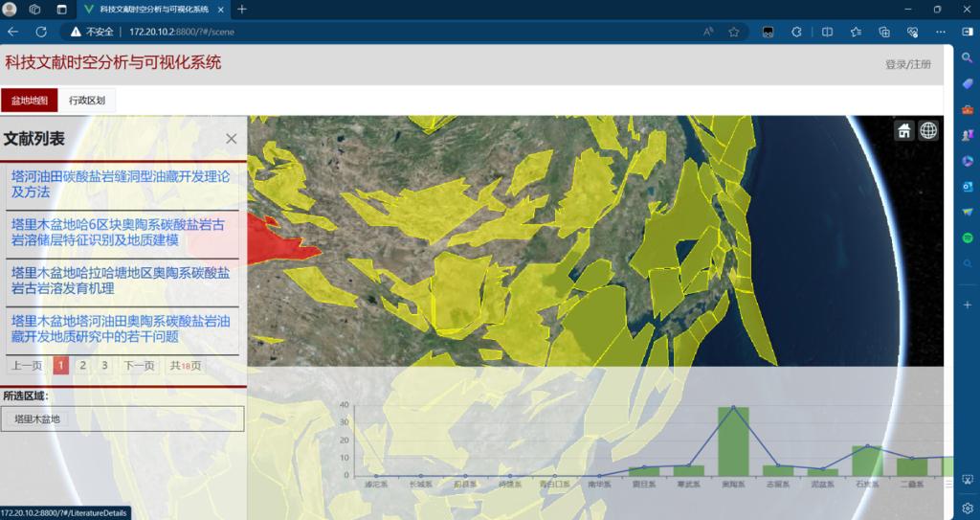Click the red highlighted basin polygon
The width and height of the screenshot is (980, 520).
pyautogui.click(x=268, y=235)
